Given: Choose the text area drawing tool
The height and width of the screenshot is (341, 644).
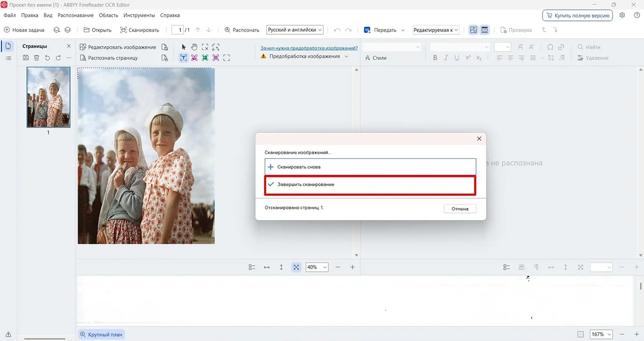Looking at the screenshot, I should [184, 57].
